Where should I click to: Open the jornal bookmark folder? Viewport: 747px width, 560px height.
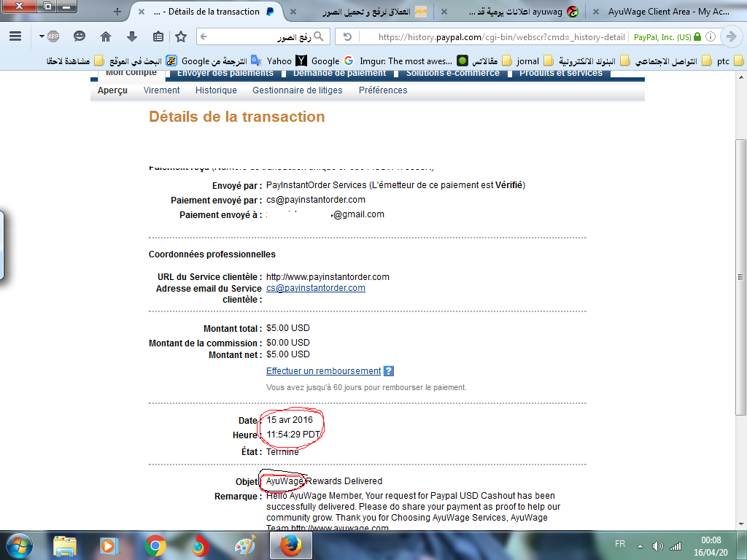tap(535, 61)
